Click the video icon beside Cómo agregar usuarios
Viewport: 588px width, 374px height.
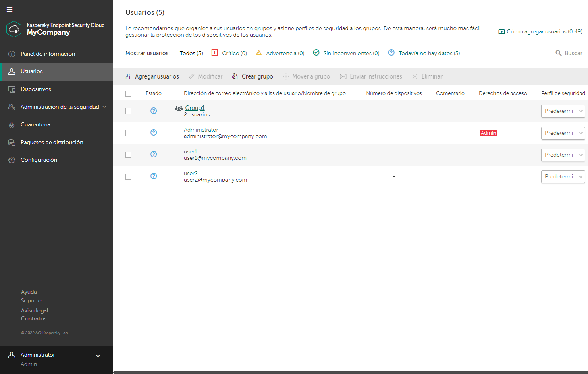(x=501, y=32)
